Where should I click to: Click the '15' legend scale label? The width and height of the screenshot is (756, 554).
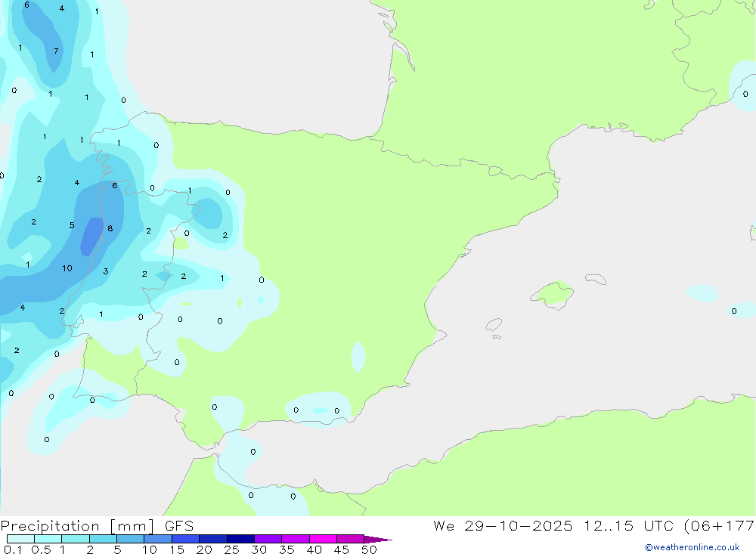[177, 549]
